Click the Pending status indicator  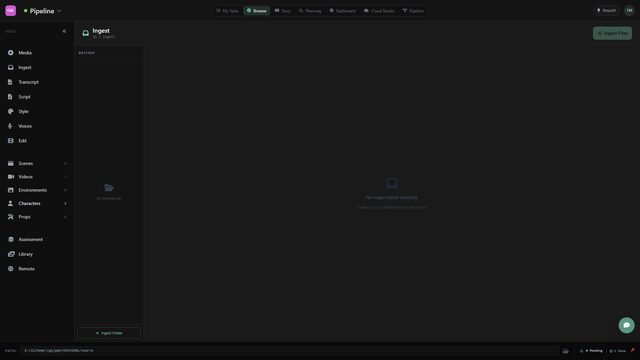[591, 351]
